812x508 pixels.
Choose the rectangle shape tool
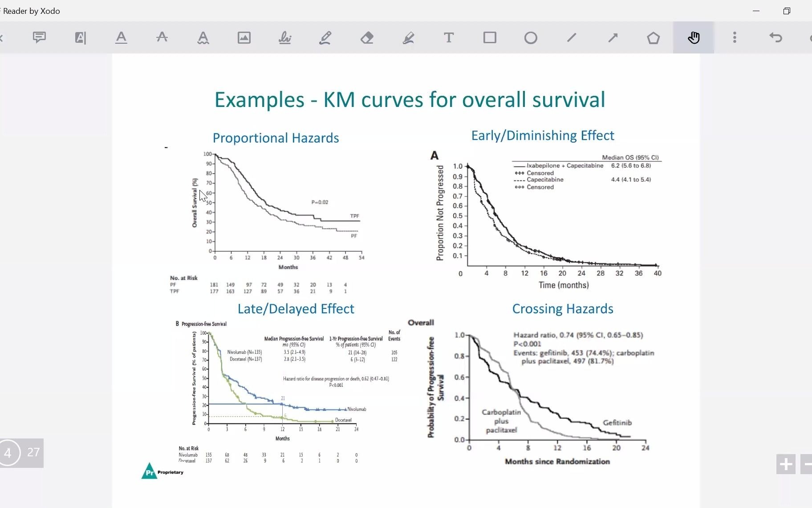(490, 37)
